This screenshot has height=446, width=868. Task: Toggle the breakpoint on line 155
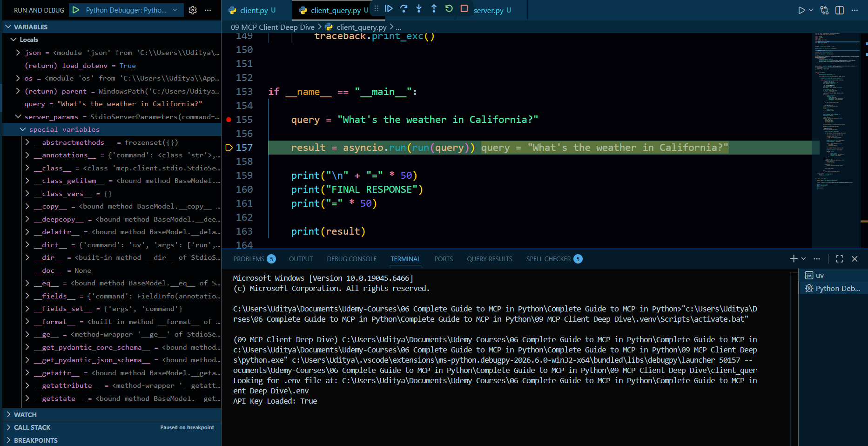point(229,120)
